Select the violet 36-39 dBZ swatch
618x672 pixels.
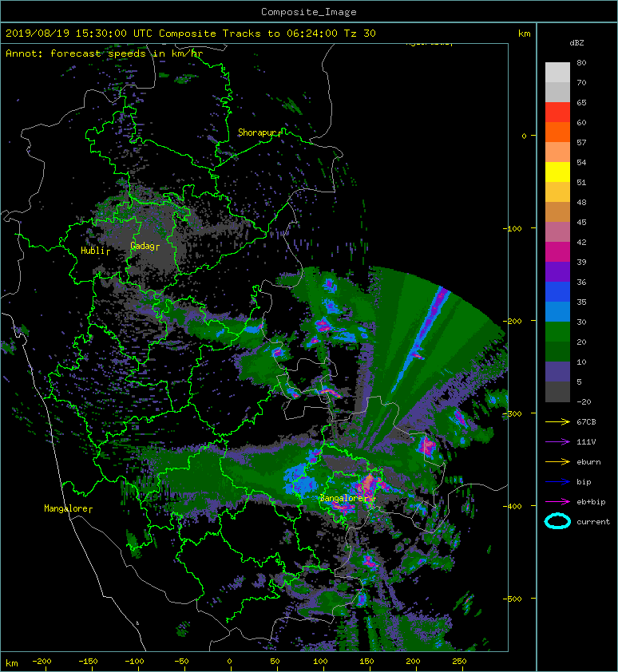click(x=557, y=271)
